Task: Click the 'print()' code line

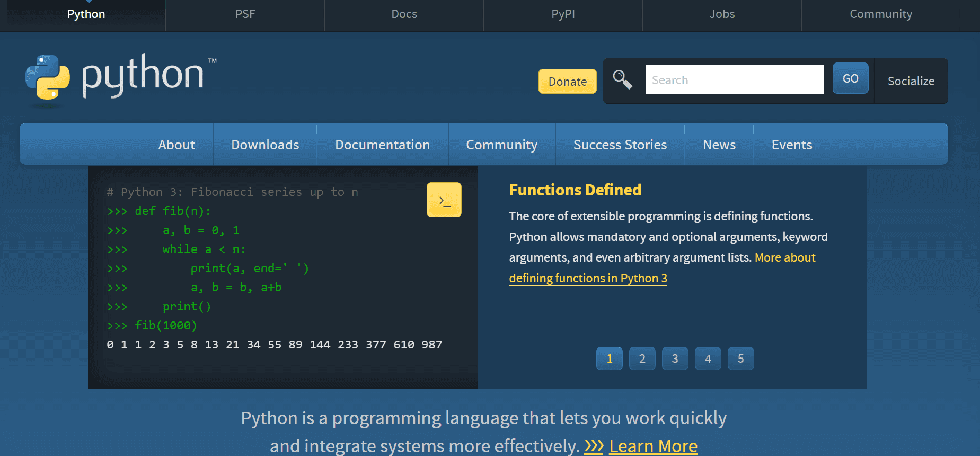Action: pos(187,306)
